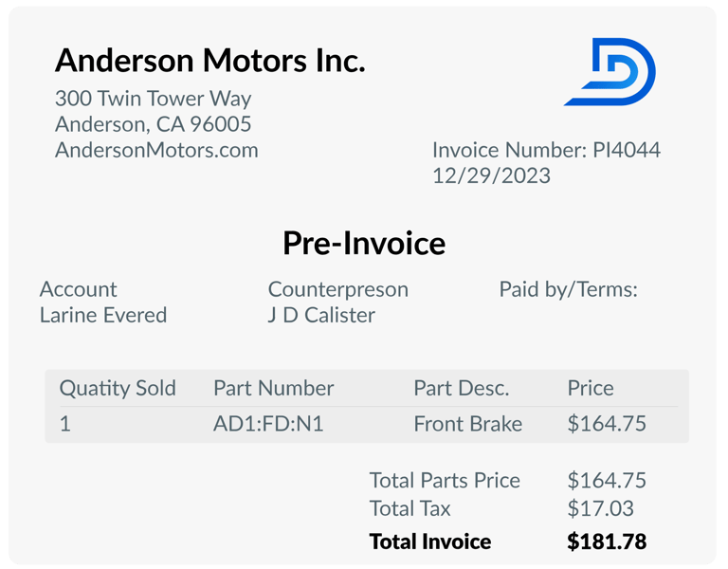This screenshot has height=569, width=728.
Task: Click the Anderson, CA 96005 line
Action: [154, 124]
